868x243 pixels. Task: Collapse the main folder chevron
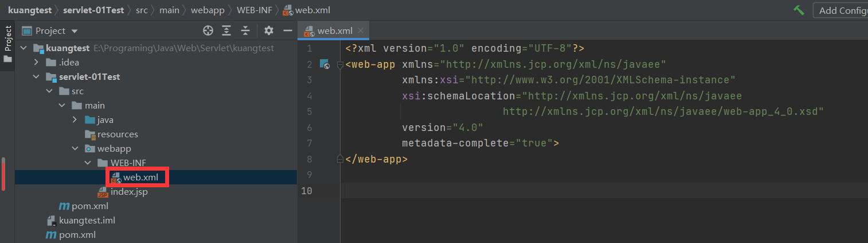(x=62, y=106)
